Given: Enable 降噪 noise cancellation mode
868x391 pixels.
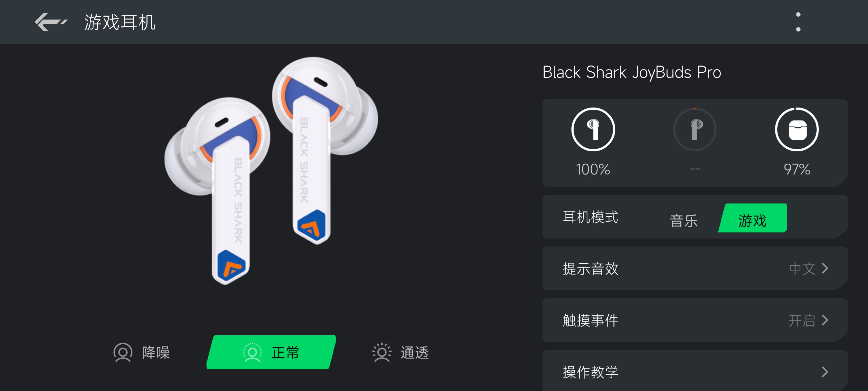Looking at the screenshot, I should point(141,352).
